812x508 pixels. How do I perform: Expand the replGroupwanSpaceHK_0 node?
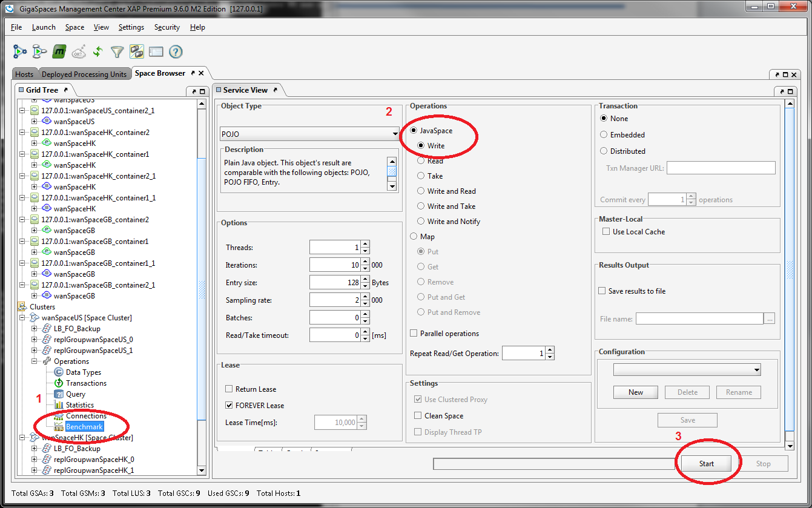pyautogui.click(x=35, y=460)
